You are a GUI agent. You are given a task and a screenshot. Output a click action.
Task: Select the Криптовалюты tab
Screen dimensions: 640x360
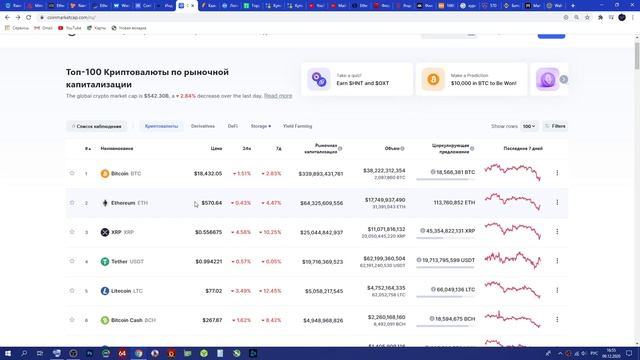(x=161, y=127)
